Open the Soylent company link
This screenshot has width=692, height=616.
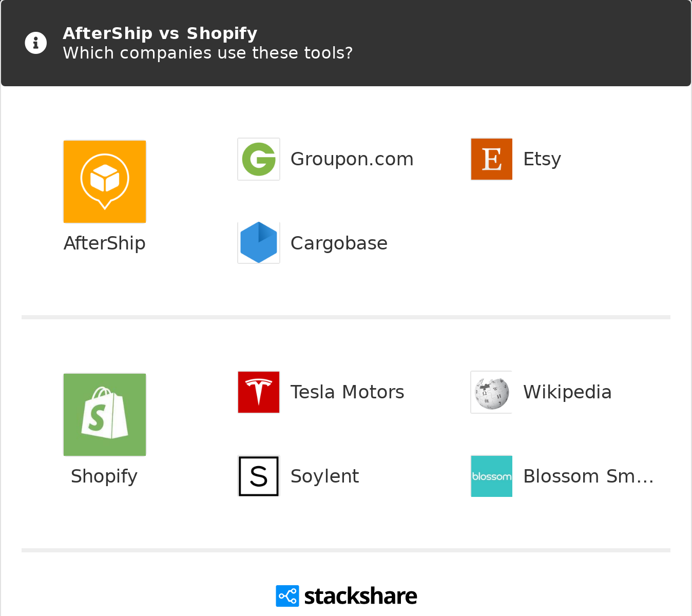(324, 476)
